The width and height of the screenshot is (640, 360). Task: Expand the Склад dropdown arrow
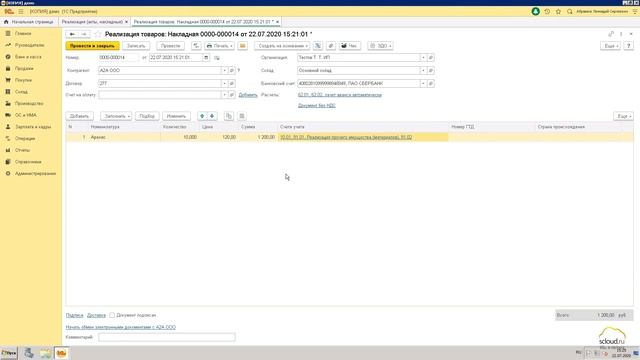(423, 71)
